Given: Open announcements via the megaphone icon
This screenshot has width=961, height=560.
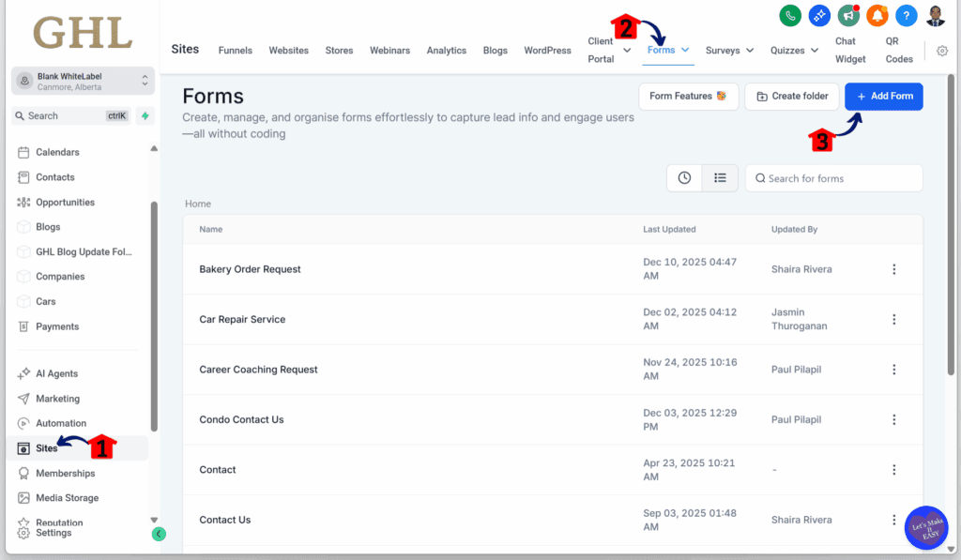Looking at the screenshot, I should click(x=847, y=16).
